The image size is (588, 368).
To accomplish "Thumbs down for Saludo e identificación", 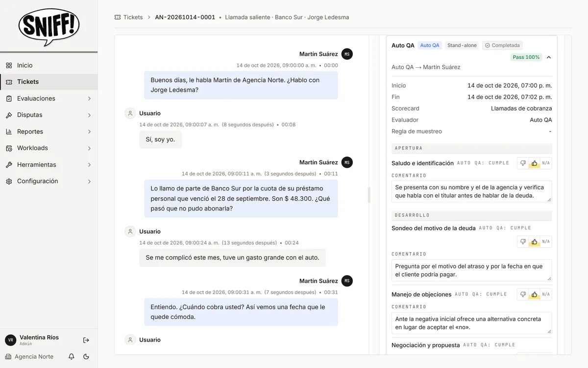I will point(523,163).
